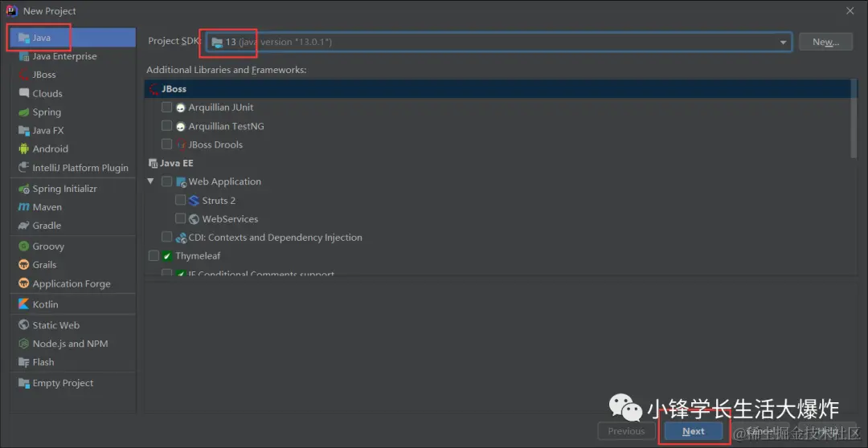
Task: Click the green Spring leaf icon
Action: [x=24, y=112]
